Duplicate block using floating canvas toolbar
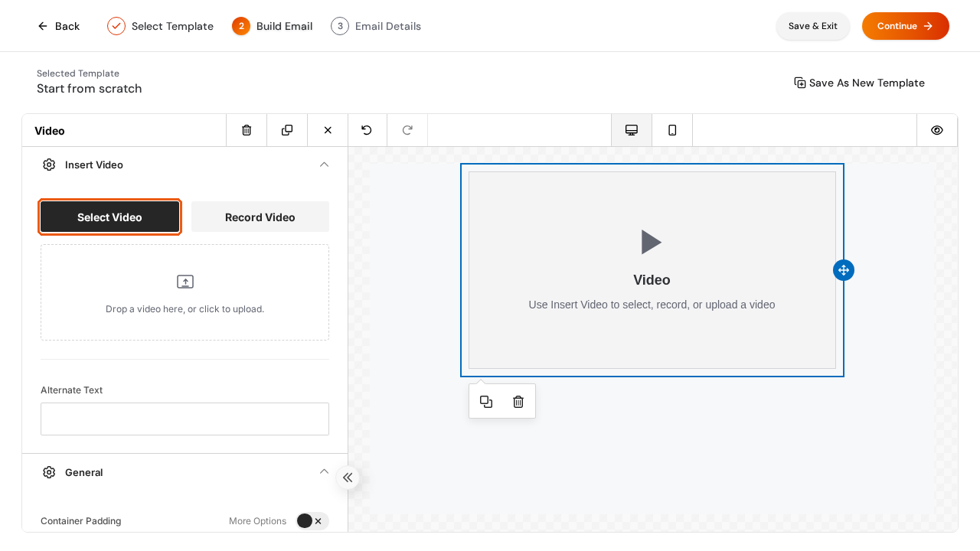This screenshot has width=980, height=551. 486,402
